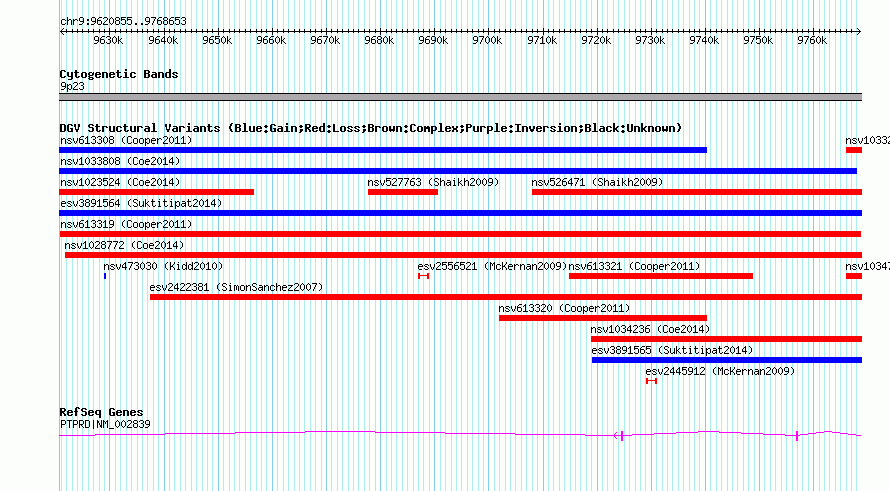Click the PTPRD gene track line
Image resolution: width=890 pixels, height=491 pixels.
460,435
